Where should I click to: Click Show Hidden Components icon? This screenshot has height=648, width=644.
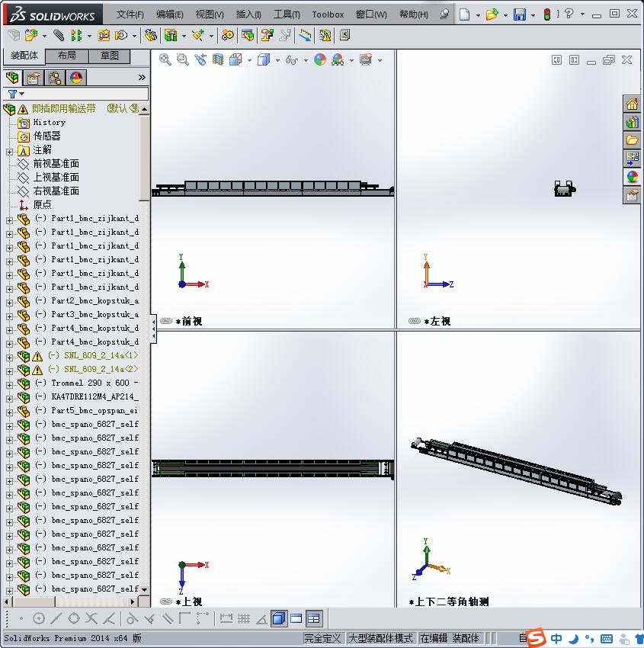pos(151,36)
